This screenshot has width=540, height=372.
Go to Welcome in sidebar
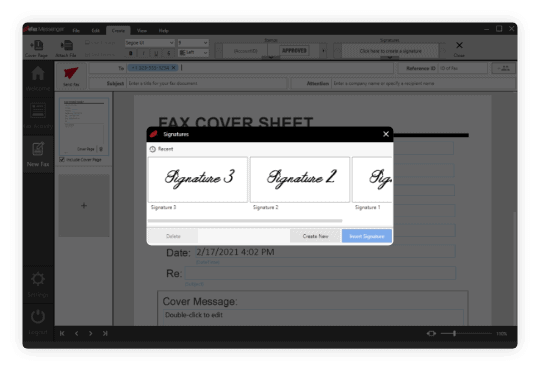(x=38, y=79)
